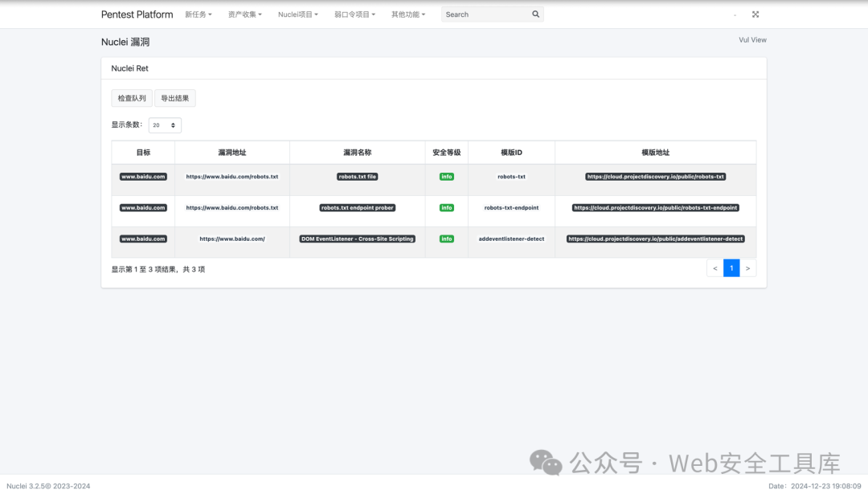Click www.baidu.com badge in endpoint prober row
The image size is (868, 498).
pyautogui.click(x=143, y=207)
